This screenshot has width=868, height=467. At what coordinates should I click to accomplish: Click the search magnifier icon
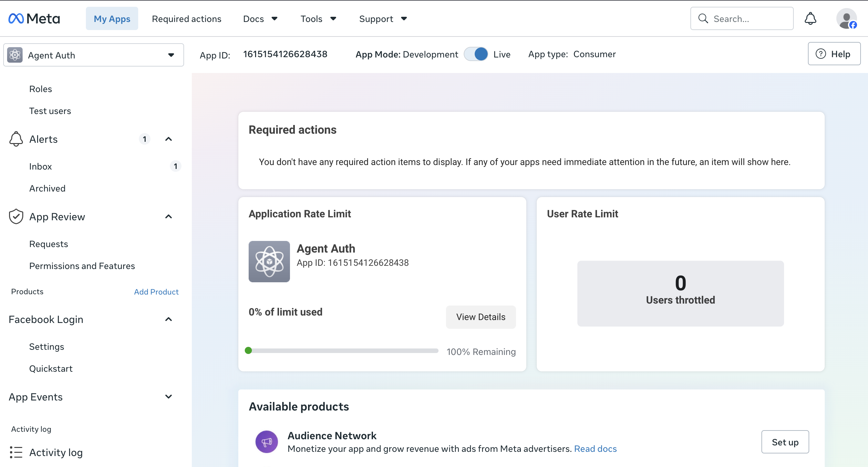point(703,18)
